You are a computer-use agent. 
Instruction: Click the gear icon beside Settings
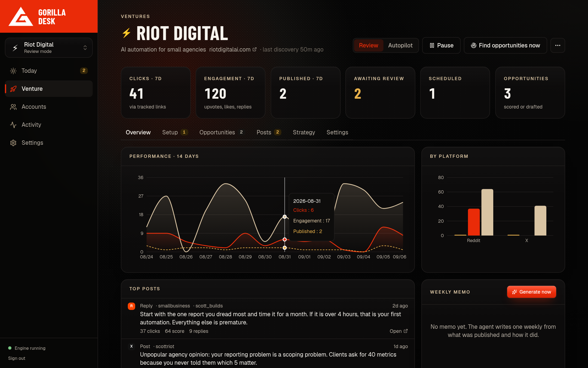point(13,143)
